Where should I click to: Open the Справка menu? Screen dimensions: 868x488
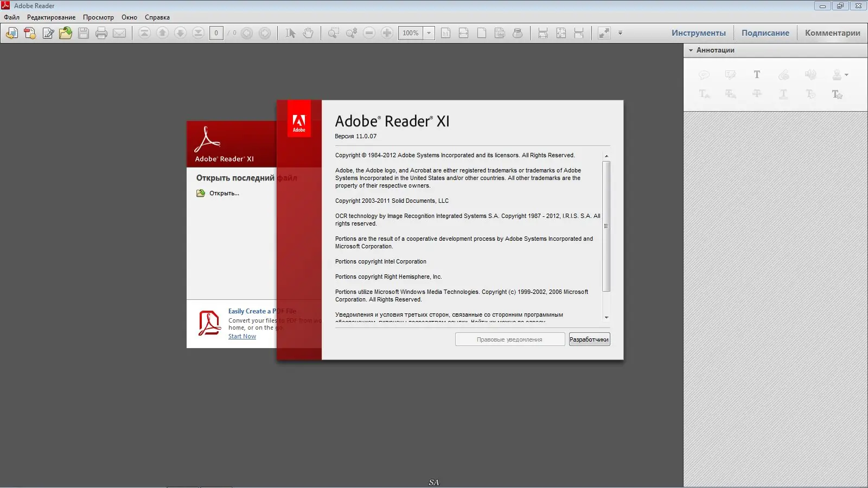pos(157,17)
